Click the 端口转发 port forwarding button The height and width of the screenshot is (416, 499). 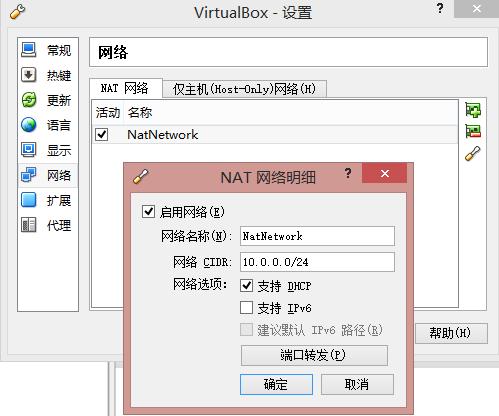(314, 355)
